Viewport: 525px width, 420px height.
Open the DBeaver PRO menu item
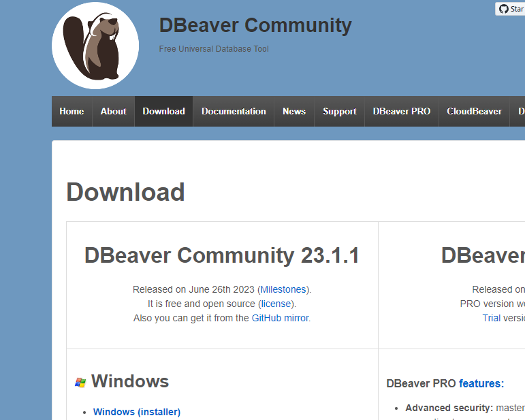click(402, 111)
